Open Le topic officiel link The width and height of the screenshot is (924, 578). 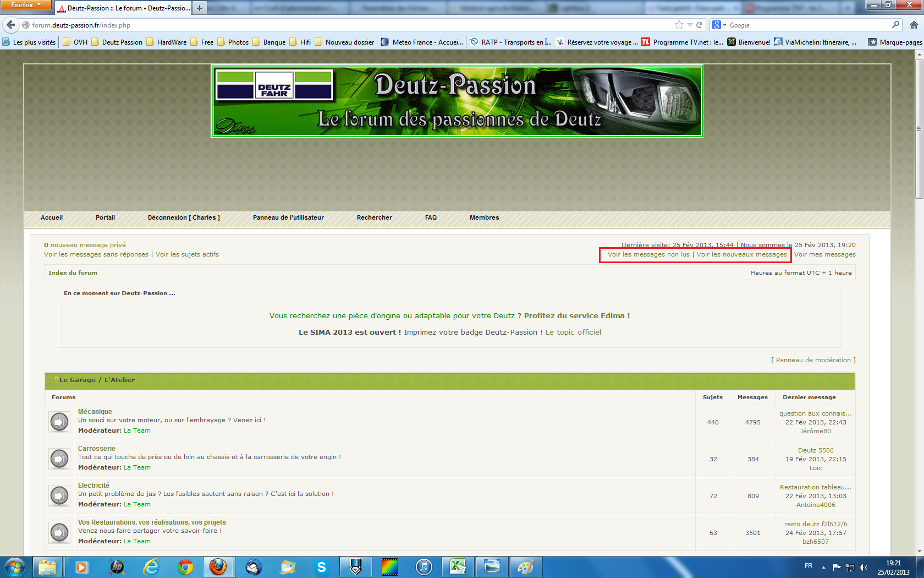(573, 332)
